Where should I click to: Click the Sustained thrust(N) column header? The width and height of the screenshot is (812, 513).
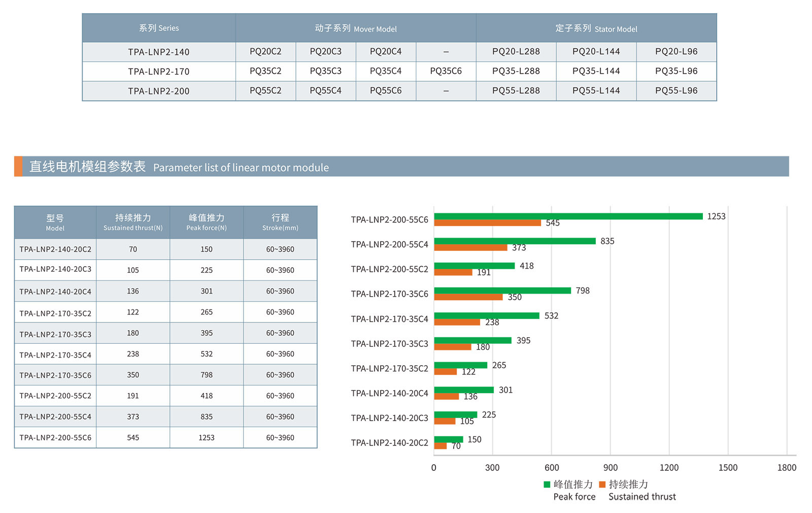[133, 222]
